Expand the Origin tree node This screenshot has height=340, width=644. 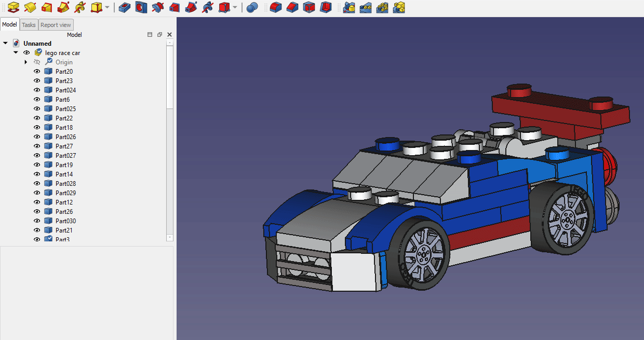[x=26, y=62]
